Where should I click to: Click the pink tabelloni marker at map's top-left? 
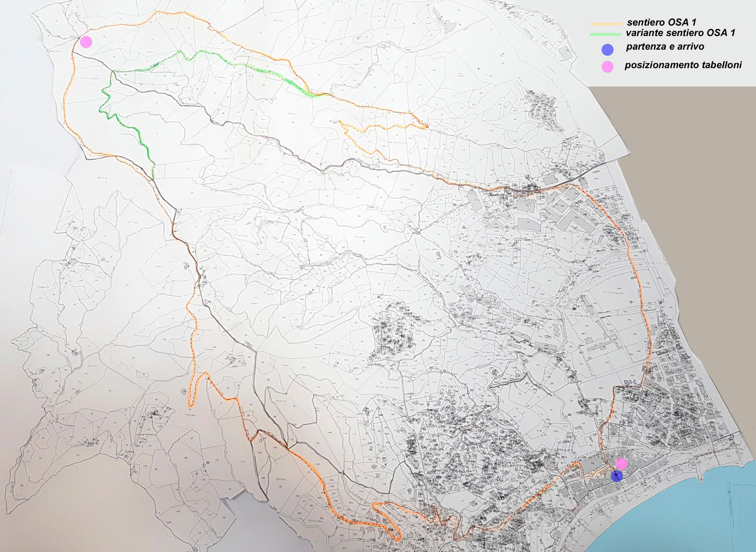click(86, 41)
